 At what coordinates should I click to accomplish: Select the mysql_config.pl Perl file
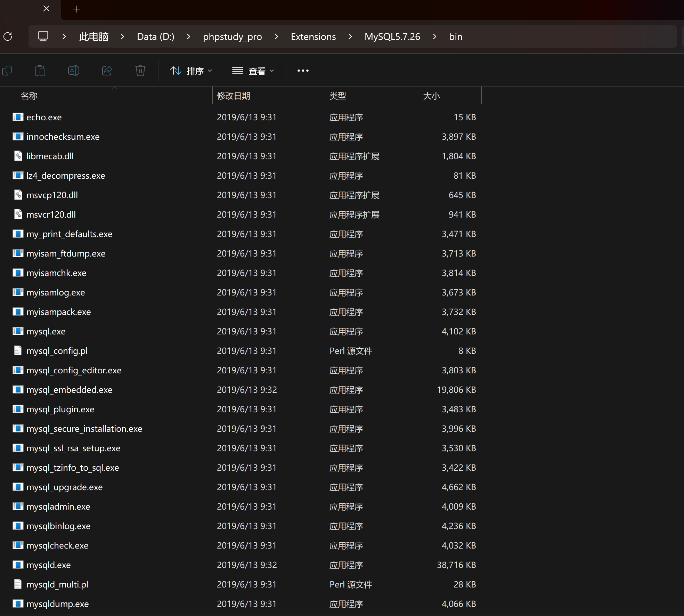57,351
